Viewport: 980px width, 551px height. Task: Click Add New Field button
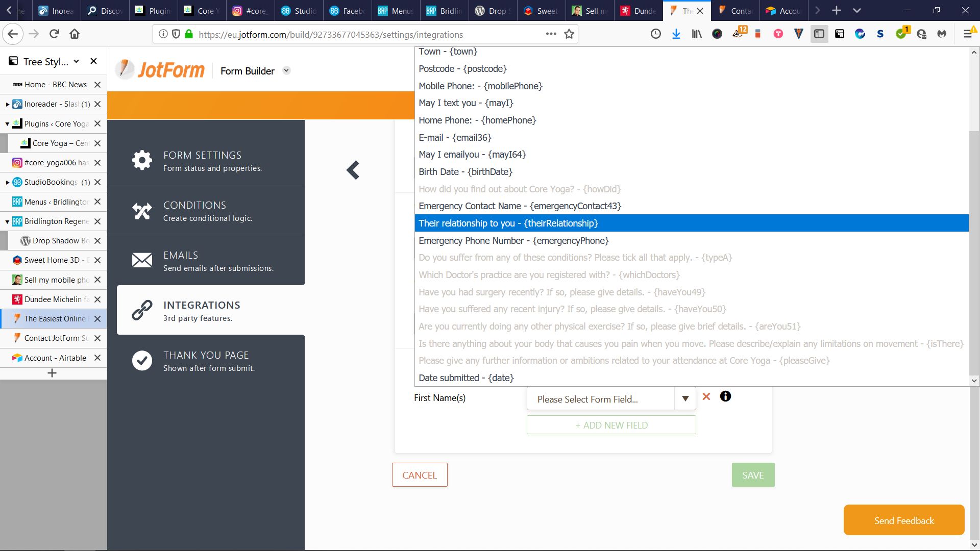pos(611,425)
